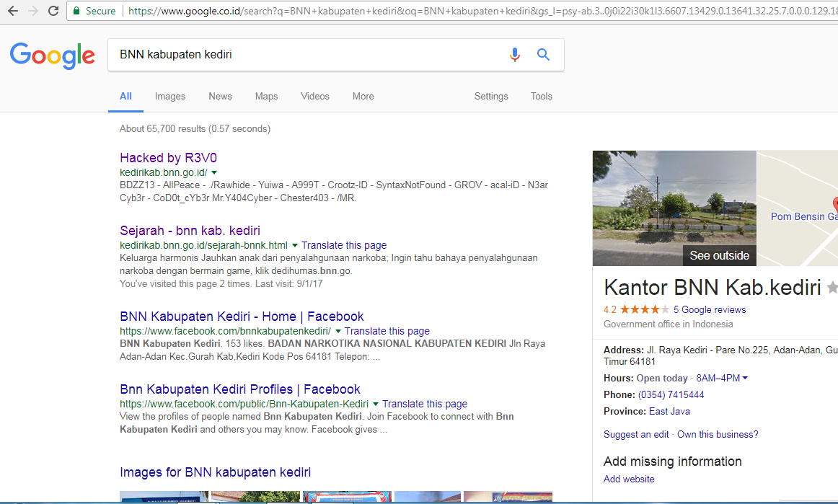This screenshot has height=504, width=838.
Task: Expand the 8AM–4PM hours dropdown
Action: point(721,378)
